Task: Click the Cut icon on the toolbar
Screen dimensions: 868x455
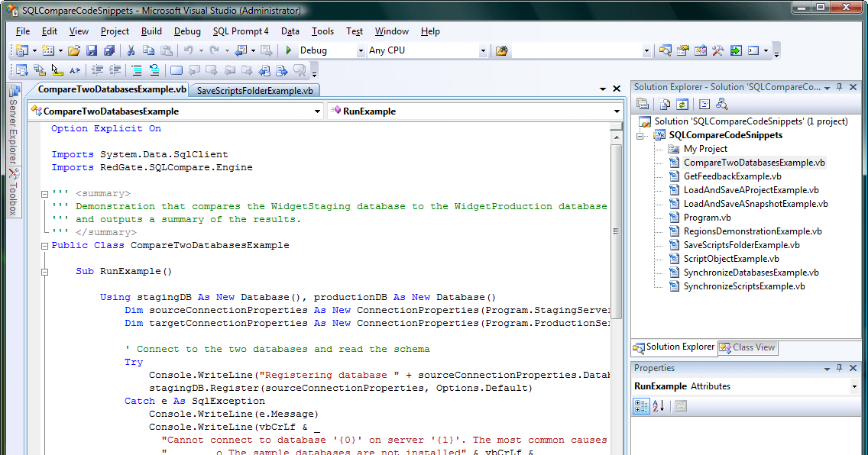Action: (x=131, y=50)
